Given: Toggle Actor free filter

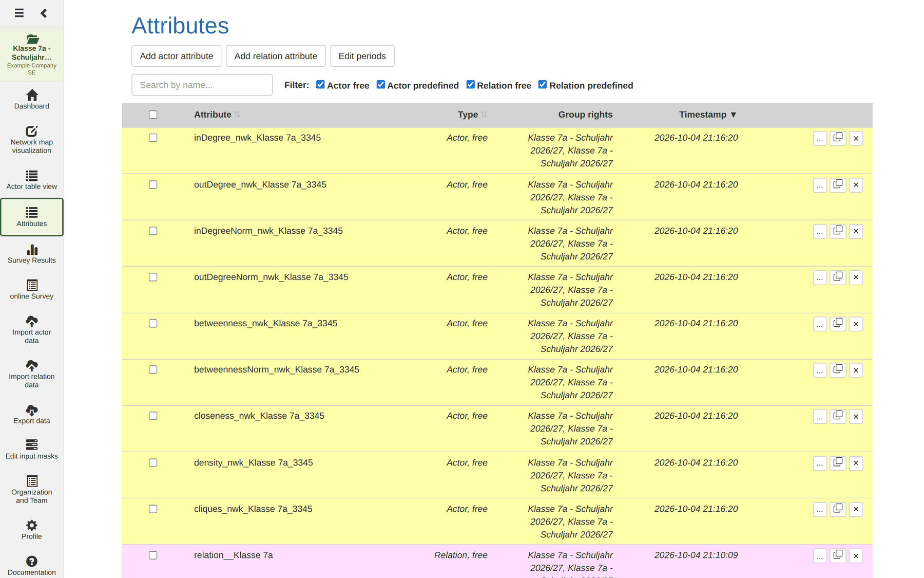Looking at the screenshot, I should (x=320, y=85).
